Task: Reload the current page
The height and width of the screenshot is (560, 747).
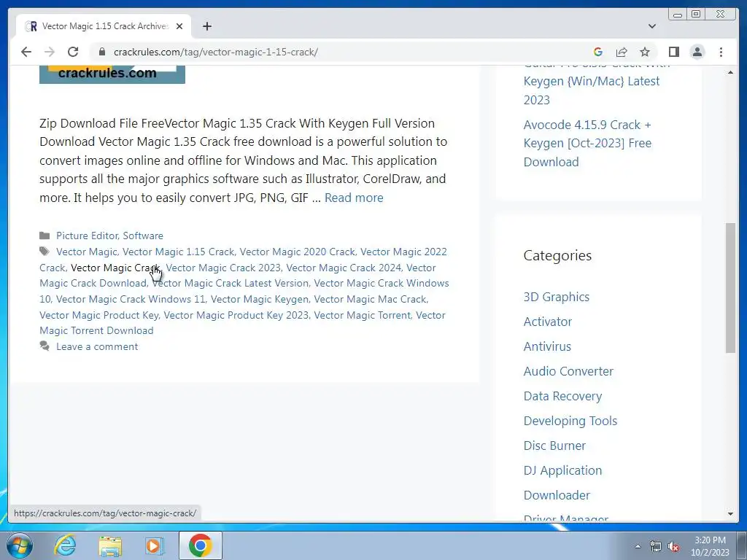Action: (73, 52)
